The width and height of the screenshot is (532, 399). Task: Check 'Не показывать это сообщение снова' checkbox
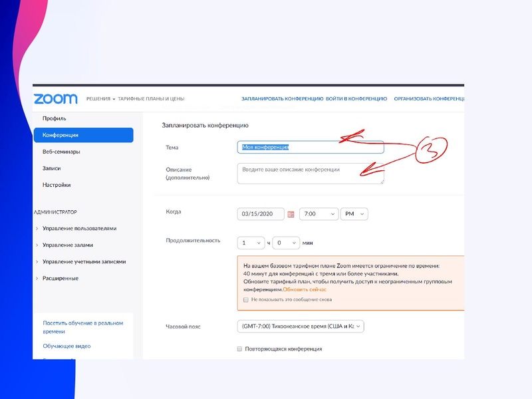pos(246,300)
